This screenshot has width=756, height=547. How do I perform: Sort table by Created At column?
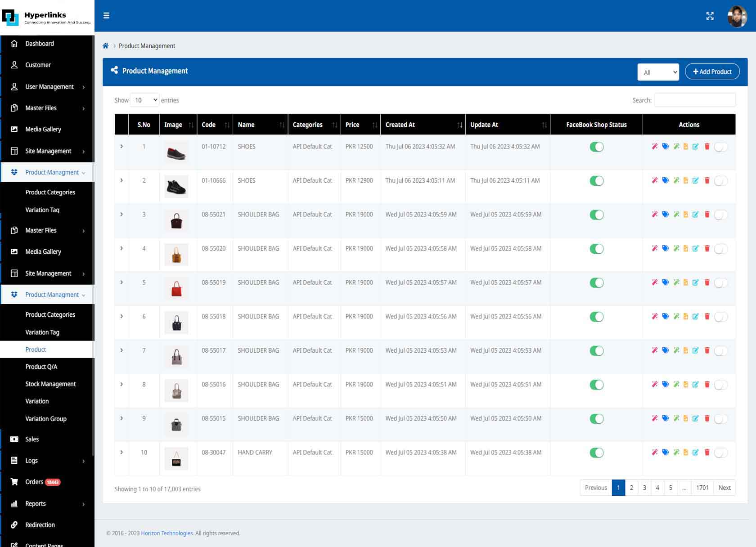(x=423, y=125)
